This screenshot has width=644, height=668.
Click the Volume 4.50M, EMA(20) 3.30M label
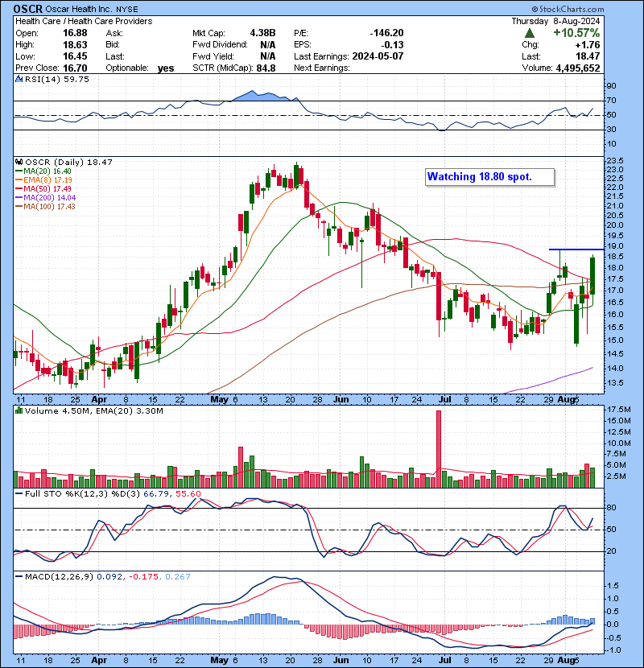point(93,410)
